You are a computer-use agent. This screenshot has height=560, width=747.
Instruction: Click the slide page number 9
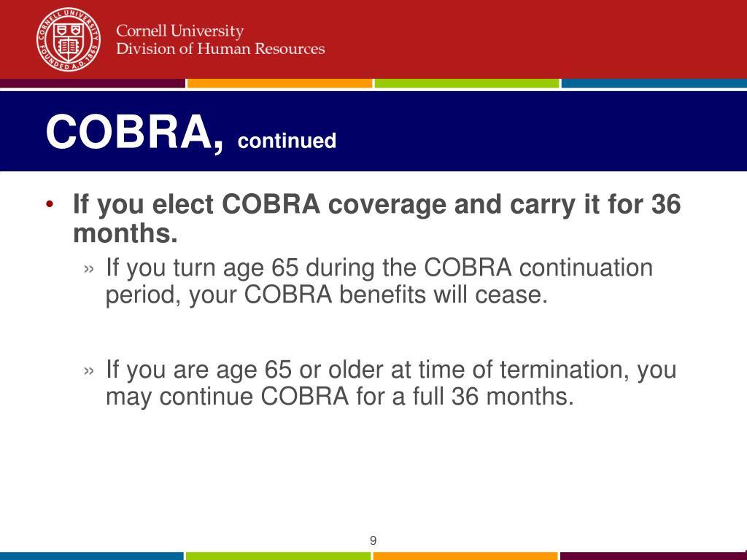[x=373, y=540]
